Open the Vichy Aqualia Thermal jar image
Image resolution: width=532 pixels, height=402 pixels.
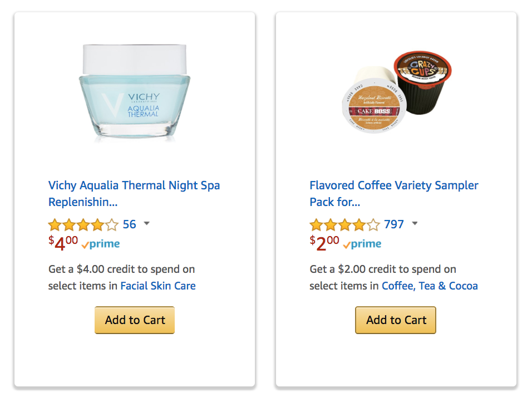pyautogui.click(x=135, y=92)
